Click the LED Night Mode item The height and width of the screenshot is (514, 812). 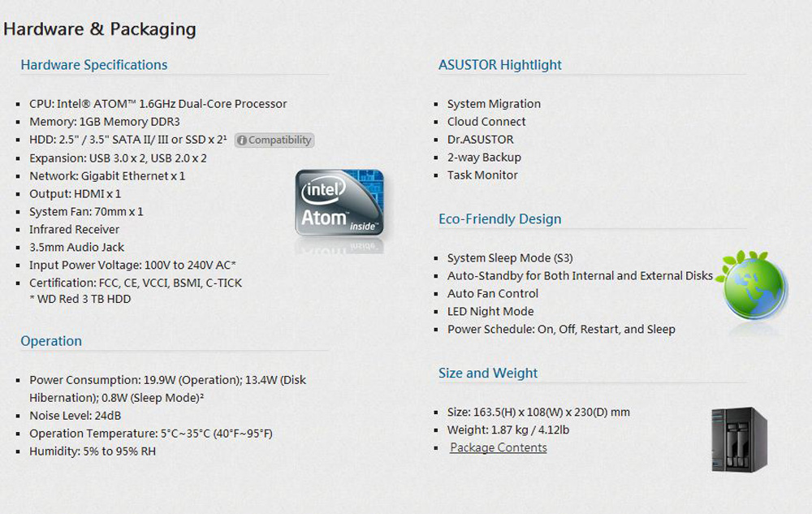[x=490, y=311]
